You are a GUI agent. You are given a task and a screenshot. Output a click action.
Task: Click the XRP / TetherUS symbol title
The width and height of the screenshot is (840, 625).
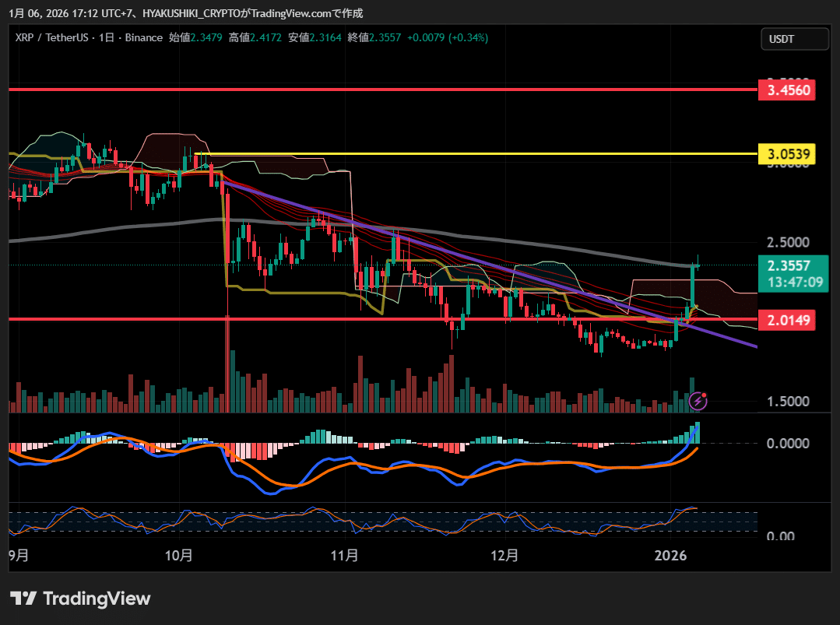(51, 37)
